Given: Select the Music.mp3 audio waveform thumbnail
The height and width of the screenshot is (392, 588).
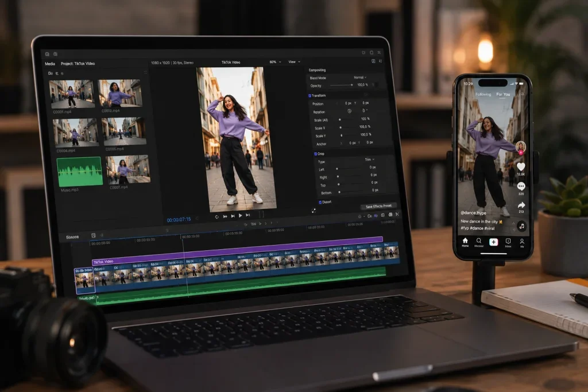Looking at the screenshot, I should tap(79, 172).
